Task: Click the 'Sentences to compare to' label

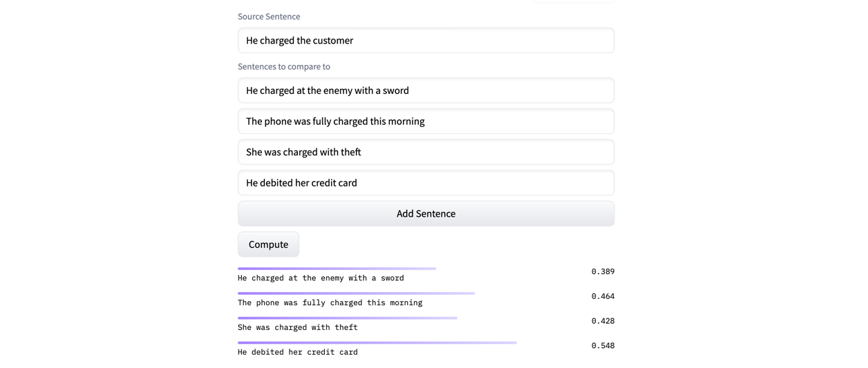Action: click(x=284, y=66)
